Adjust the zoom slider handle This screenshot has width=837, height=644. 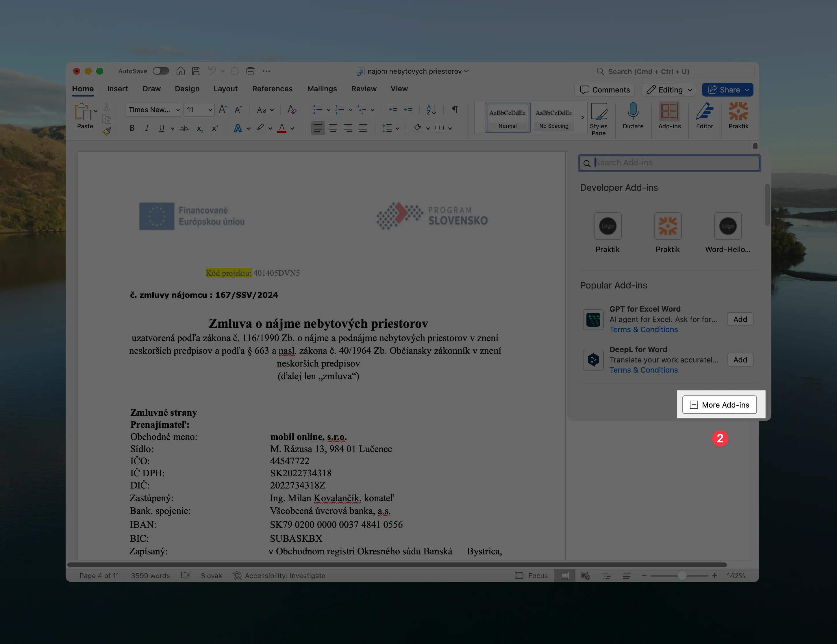pos(682,575)
